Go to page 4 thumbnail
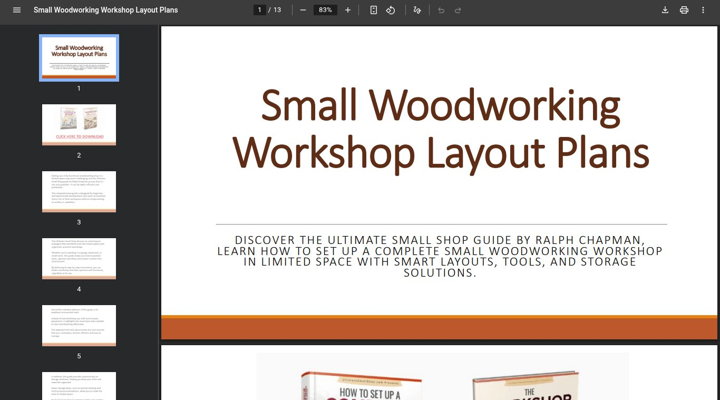 tap(79, 259)
